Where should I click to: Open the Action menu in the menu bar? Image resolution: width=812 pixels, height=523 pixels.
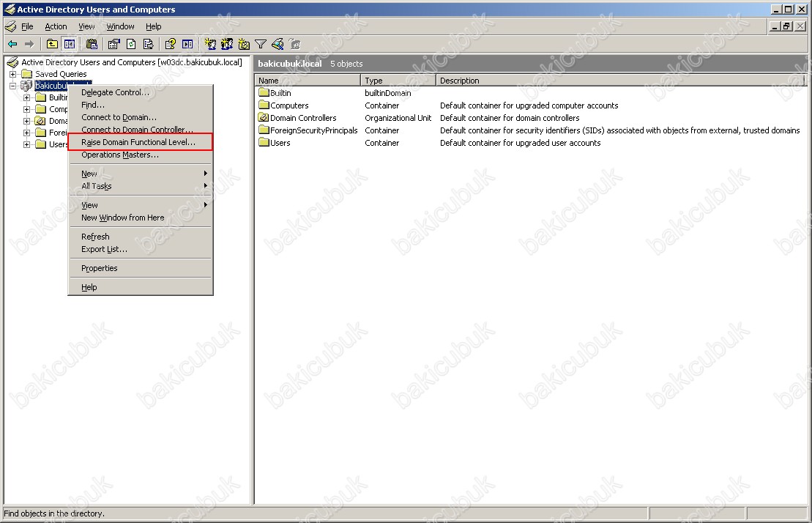(56, 26)
